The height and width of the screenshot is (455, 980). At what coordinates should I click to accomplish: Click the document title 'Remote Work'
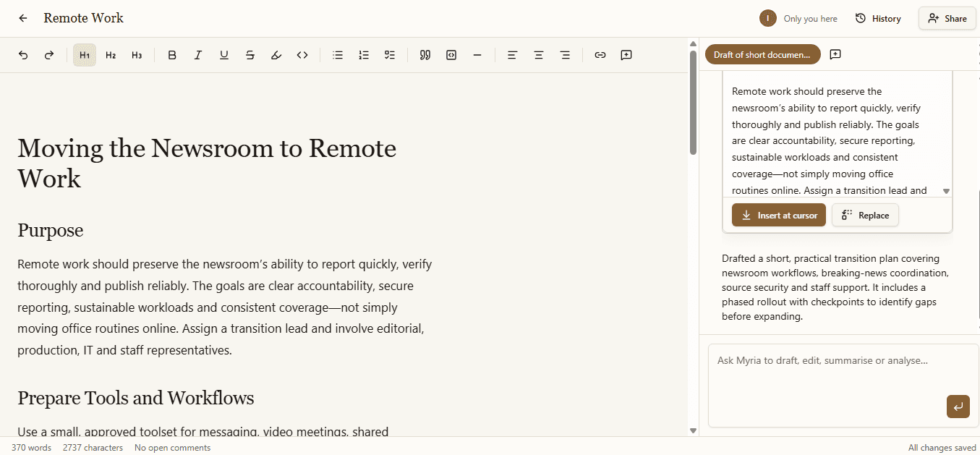(84, 18)
